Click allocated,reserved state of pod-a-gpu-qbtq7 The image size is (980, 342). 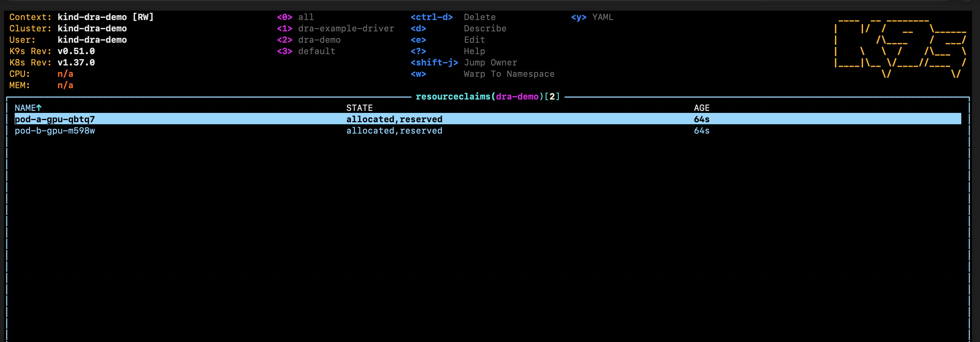pos(394,119)
